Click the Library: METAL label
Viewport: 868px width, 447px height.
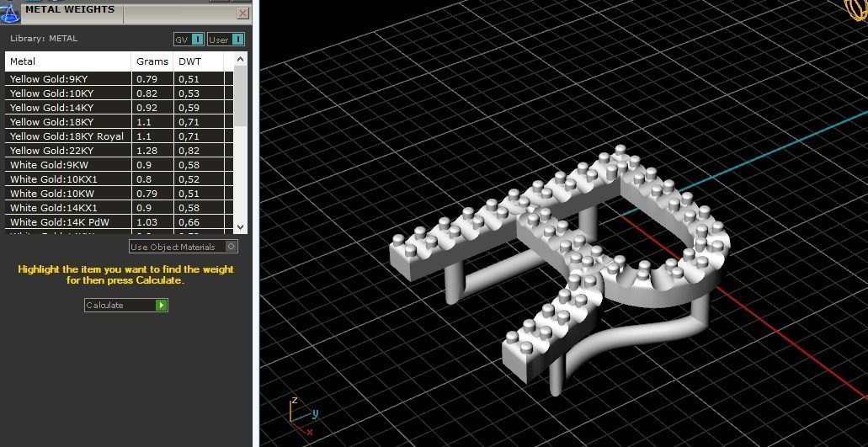[x=44, y=38]
